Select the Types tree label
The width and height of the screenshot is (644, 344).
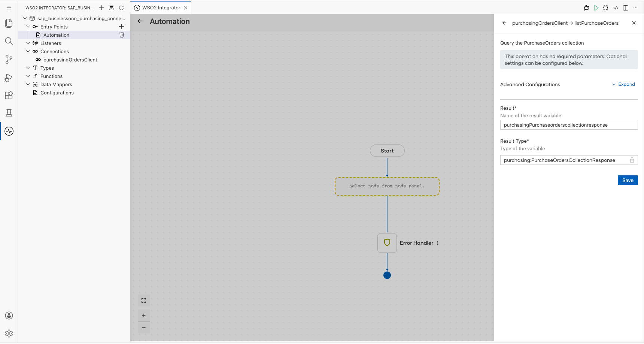coord(47,68)
